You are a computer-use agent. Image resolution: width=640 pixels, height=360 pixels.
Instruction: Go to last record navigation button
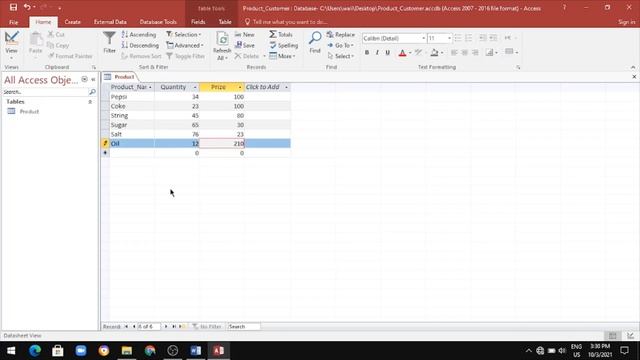(174, 327)
